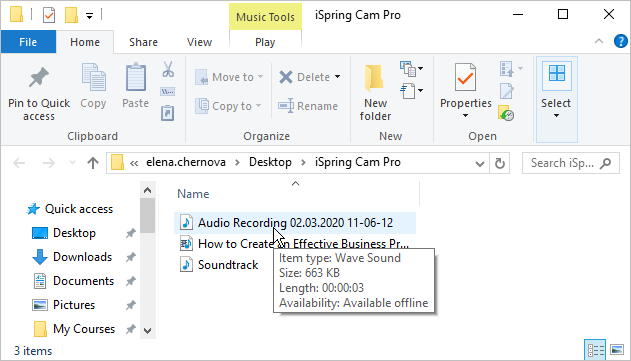Open the Easy access dropdown
The image size is (631, 361).
tap(411, 91)
